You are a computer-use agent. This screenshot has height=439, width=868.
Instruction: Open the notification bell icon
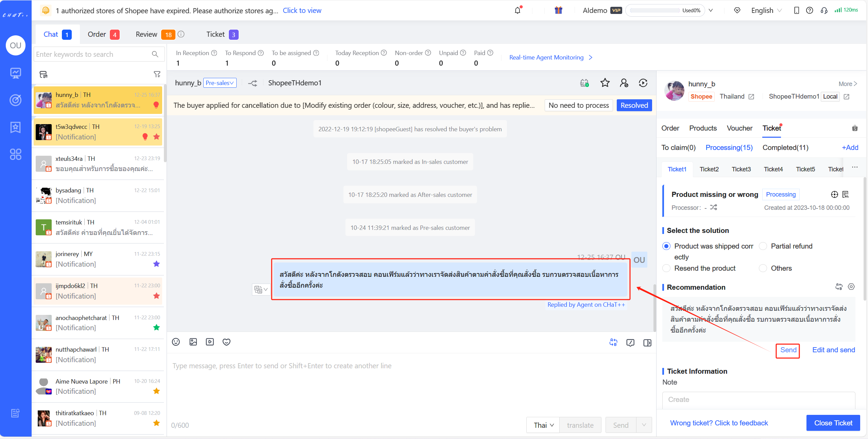point(517,11)
